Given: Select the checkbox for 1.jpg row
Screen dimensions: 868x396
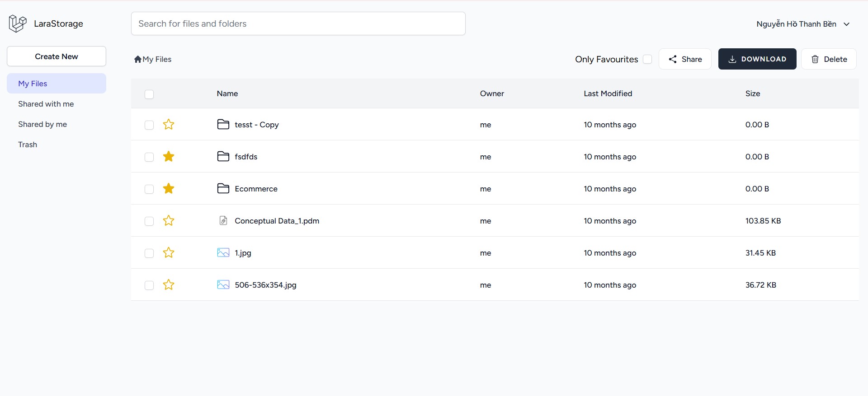Looking at the screenshot, I should click(149, 253).
